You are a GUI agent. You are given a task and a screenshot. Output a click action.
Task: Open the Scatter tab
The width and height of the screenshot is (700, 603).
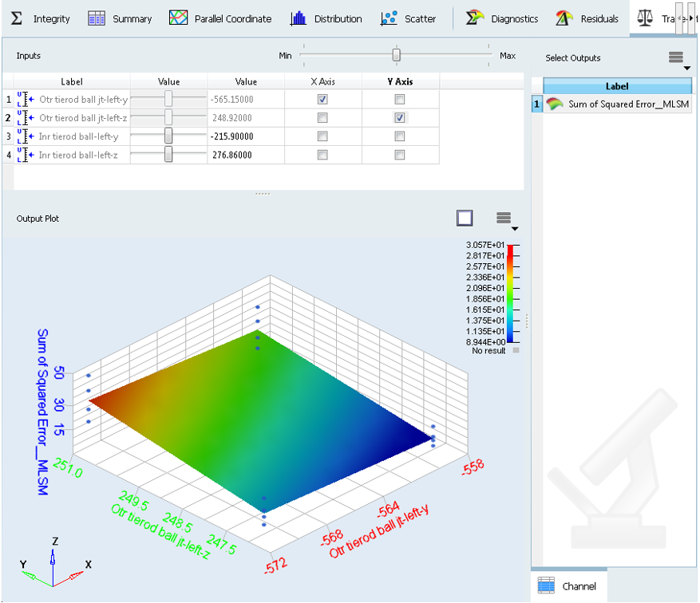408,18
